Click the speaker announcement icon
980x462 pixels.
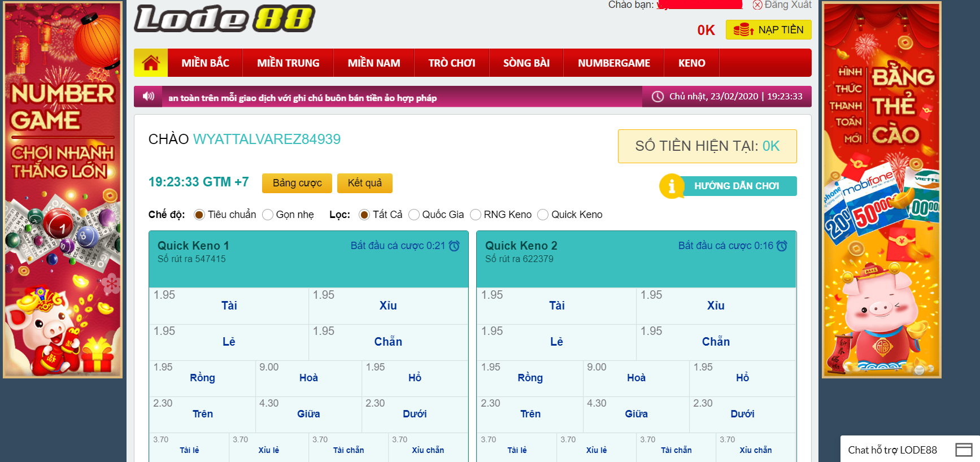coord(149,97)
